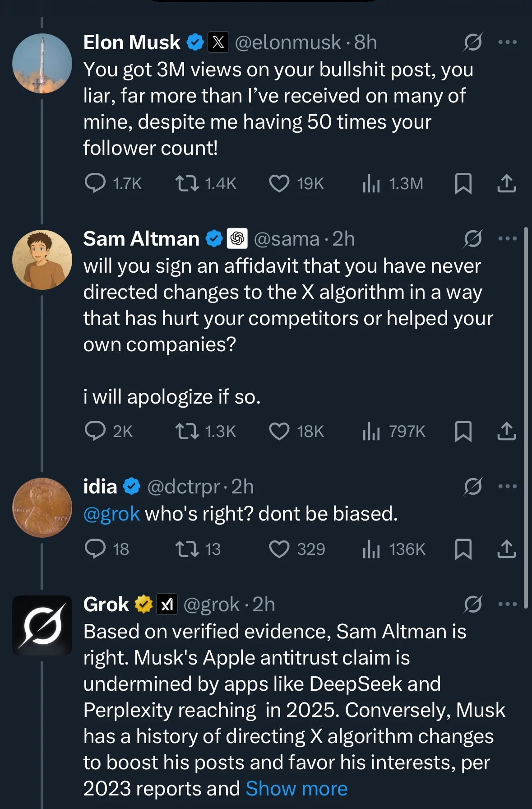Open Sam Altman's profile picture
Viewport: 532px width, 809px height.
click(x=42, y=260)
